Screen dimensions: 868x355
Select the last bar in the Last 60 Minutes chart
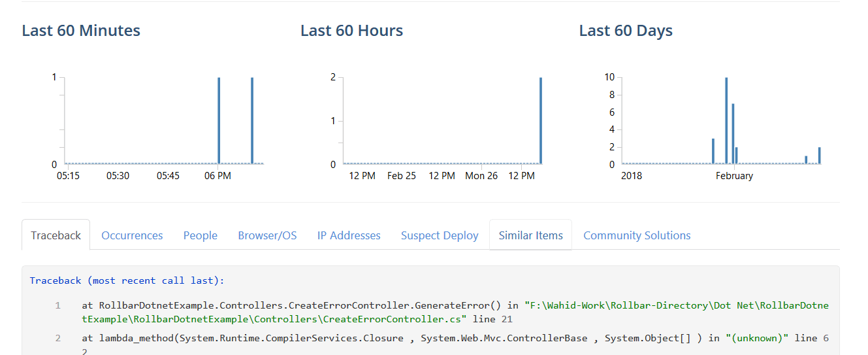(x=252, y=121)
